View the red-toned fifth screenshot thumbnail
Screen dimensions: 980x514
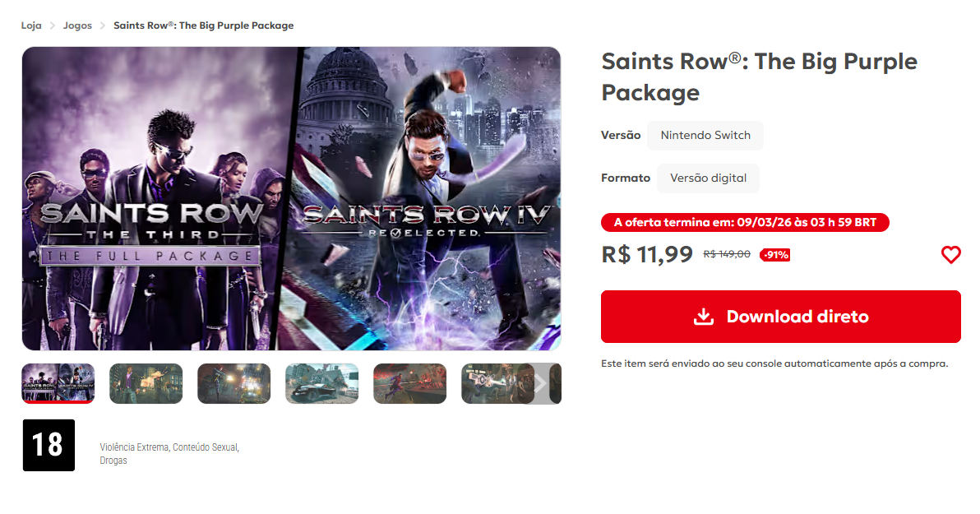(x=409, y=383)
